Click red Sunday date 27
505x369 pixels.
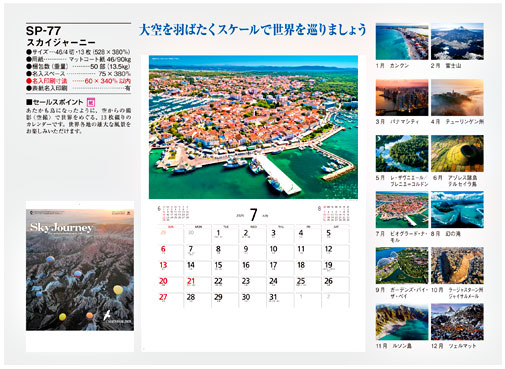point(163,297)
